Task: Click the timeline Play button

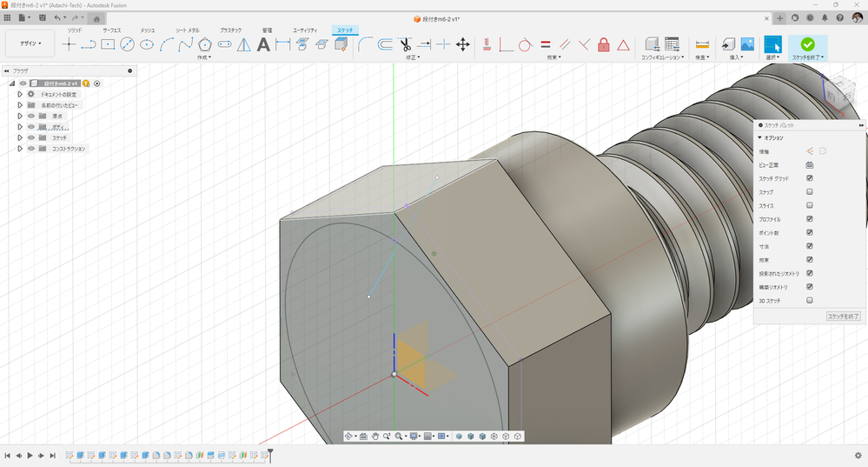Action: click(x=30, y=456)
